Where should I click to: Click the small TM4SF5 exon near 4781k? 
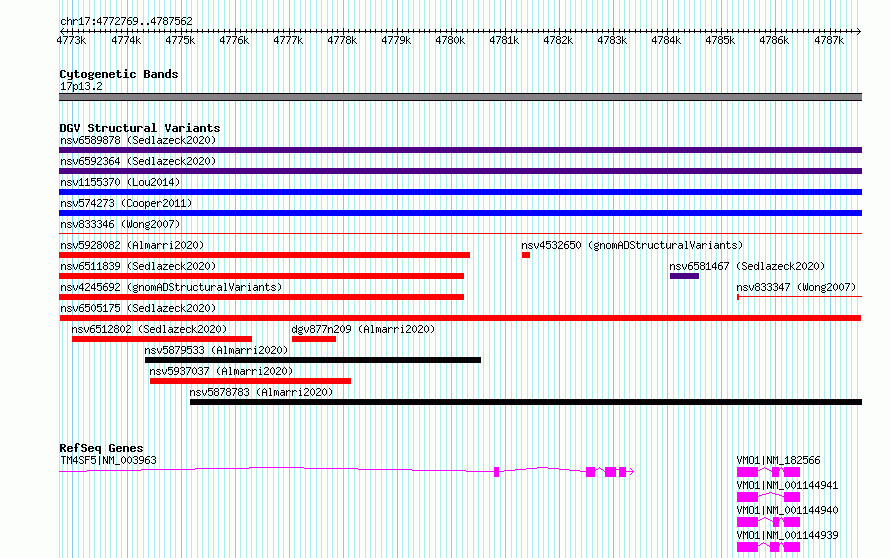pyautogui.click(x=497, y=472)
